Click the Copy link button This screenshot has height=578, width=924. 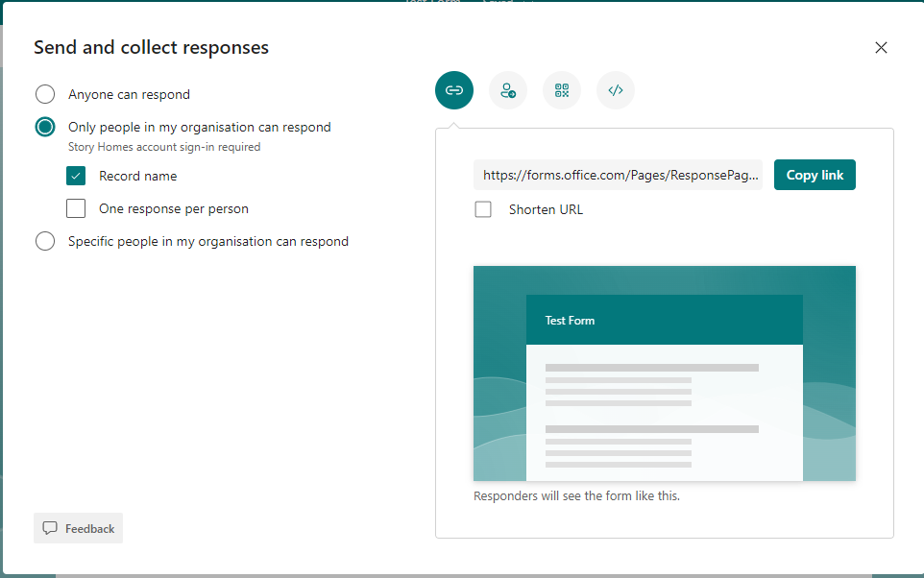pos(815,175)
